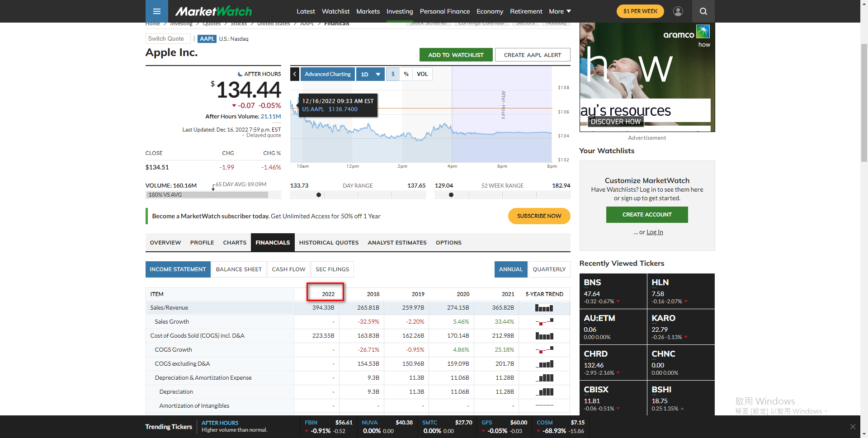Open Watchlist in top navigation

pos(335,11)
